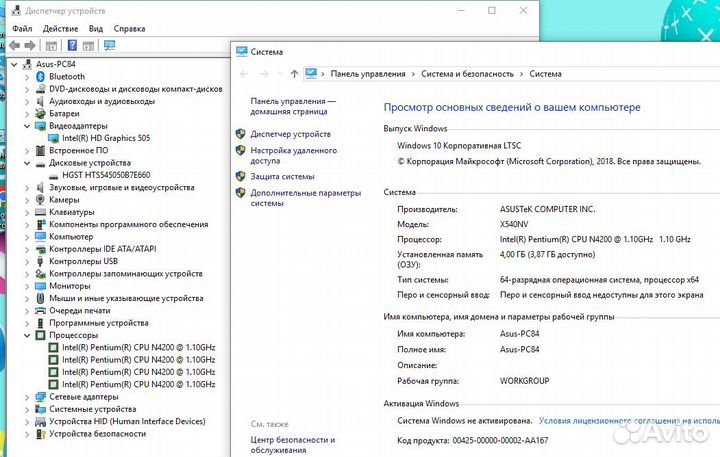
Task: Click the cameras category icon
Action: pyautogui.click(x=40, y=200)
